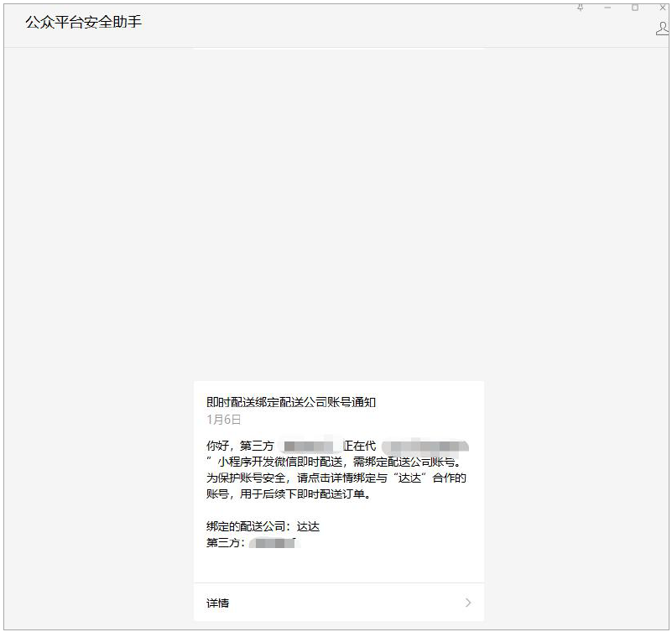Maximize the chat window
This screenshot has width=672, height=632.
pyautogui.click(x=635, y=8)
